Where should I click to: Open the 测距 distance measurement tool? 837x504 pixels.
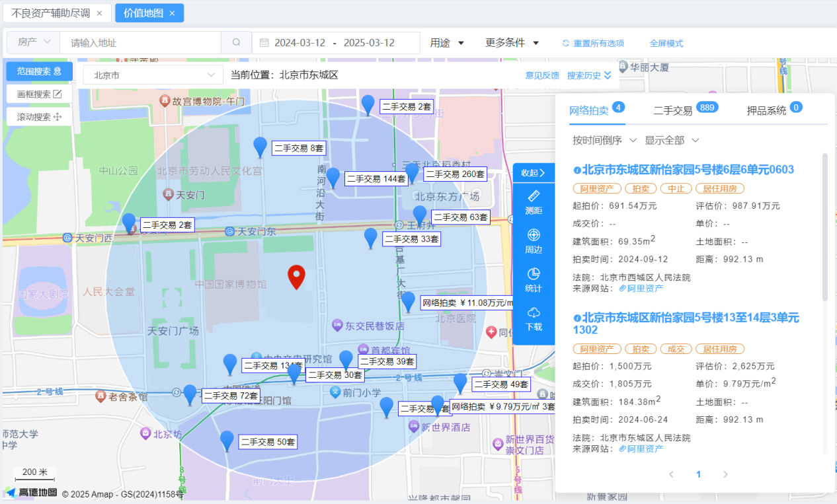tap(534, 203)
